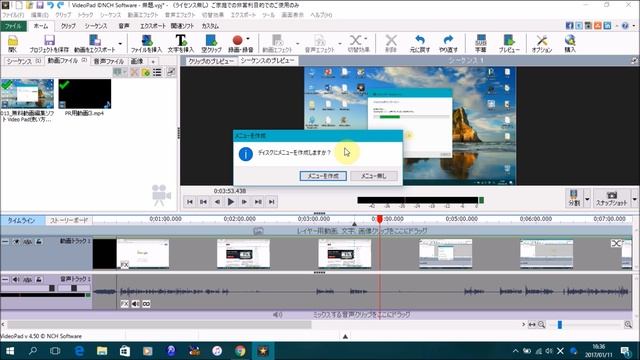The width and height of the screenshot is (640, 360).
Task: Toggle lock on 動画トラック 1
Action: 39,242
